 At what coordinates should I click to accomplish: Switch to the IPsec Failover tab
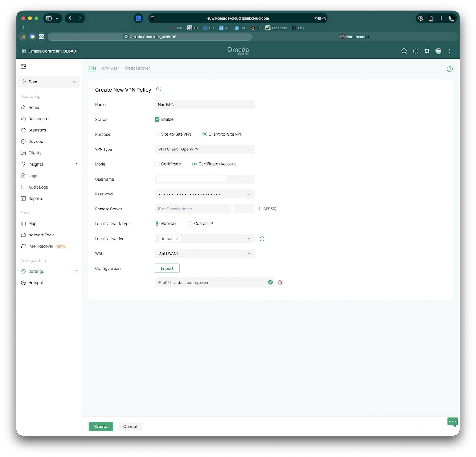(137, 68)
